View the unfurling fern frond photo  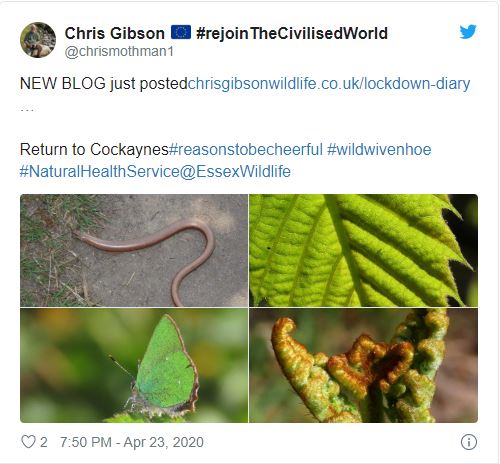363,365
